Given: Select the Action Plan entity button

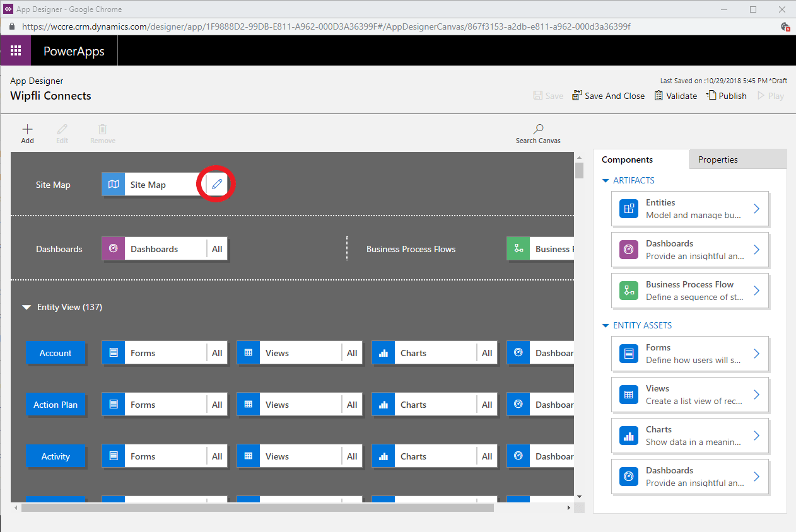Looking at the screenshot, I should coord(56,405).
